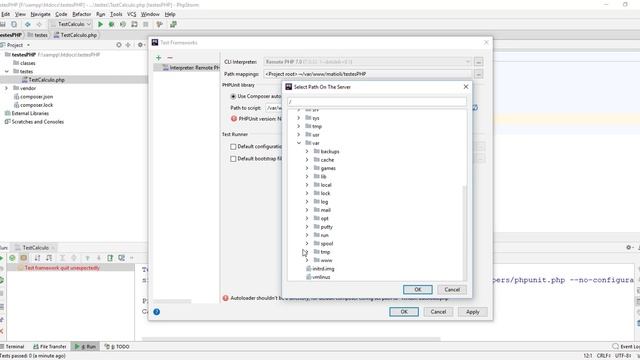Open the Code menu
The height and width of the screenshot is (360, 640).
tap(61, 14)
